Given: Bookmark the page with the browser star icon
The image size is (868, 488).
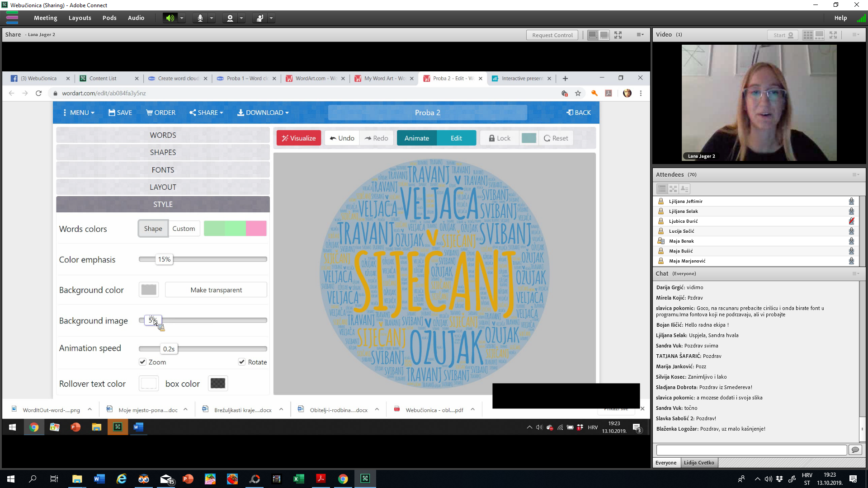Looking at the screenshot, I should (x=578, y=93).
